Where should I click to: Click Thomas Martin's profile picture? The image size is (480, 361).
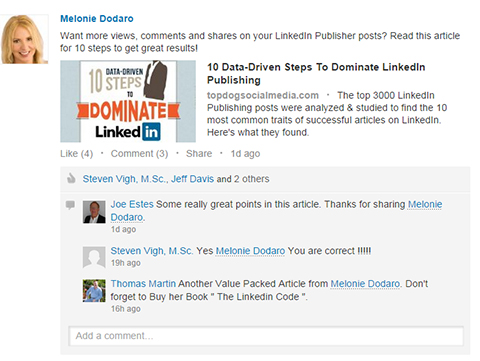coord(94,291)
